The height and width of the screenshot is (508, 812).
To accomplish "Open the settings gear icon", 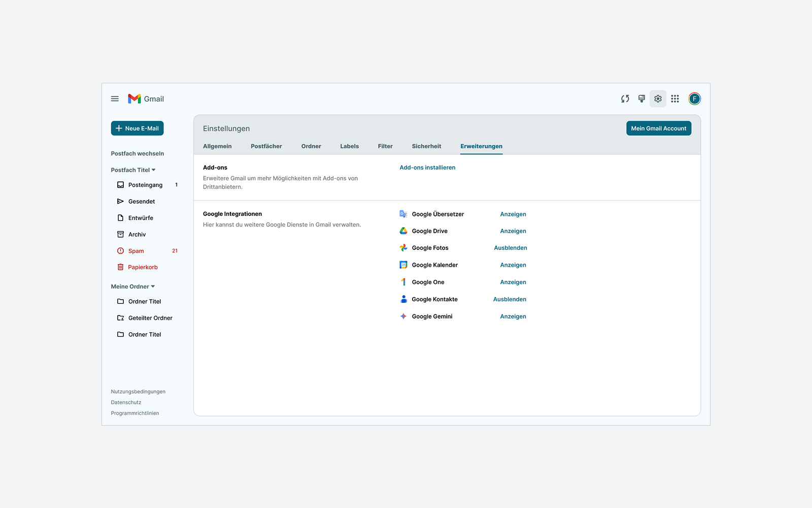I will point(658,99).
